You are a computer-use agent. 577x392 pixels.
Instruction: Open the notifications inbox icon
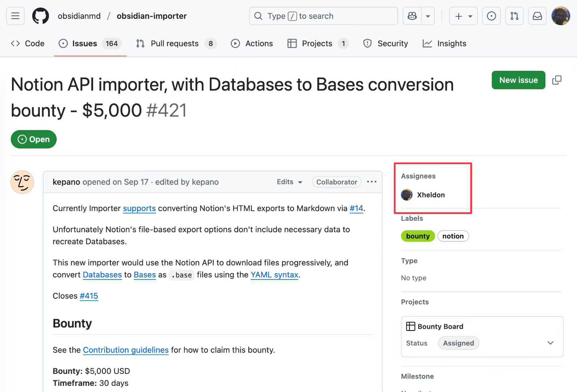coord(537,16)
